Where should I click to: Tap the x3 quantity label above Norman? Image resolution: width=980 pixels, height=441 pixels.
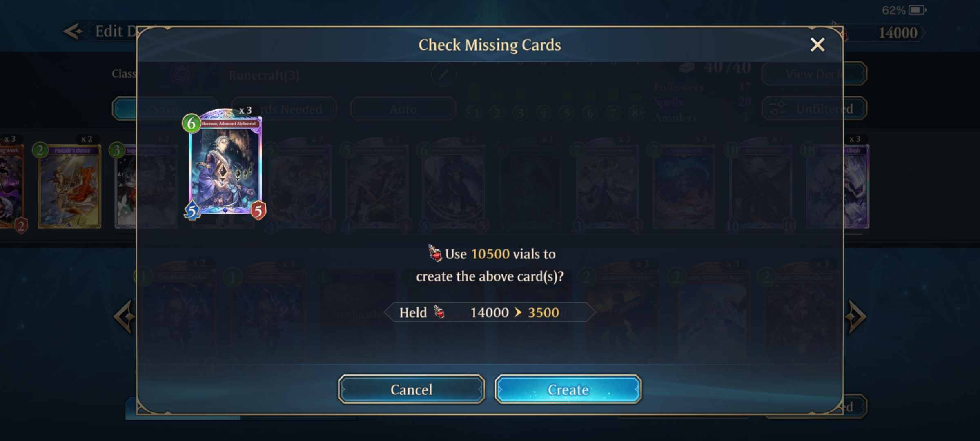pos(245,110)
